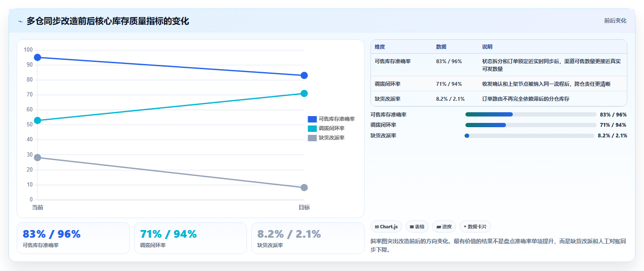Click gray line point at 当前

[38, 157]
